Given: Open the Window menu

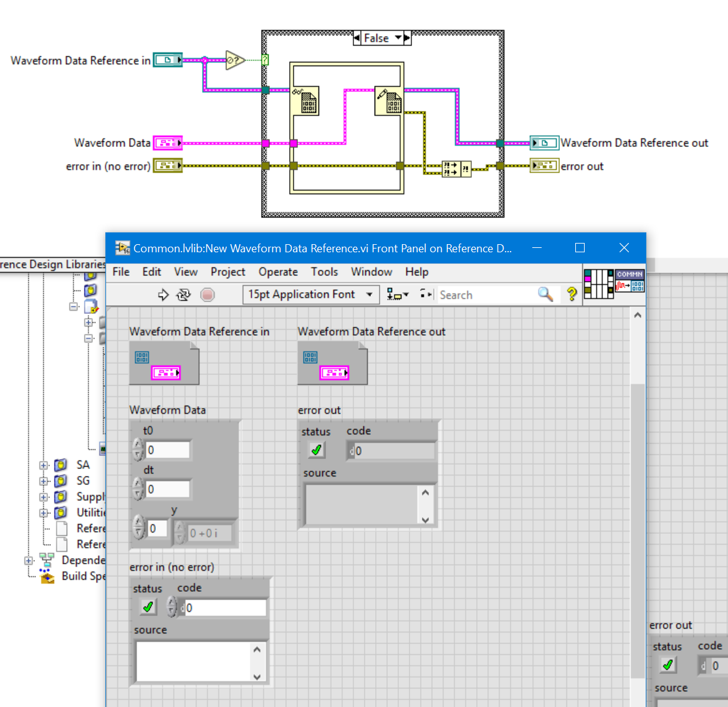Looking at the screenshot, I should point(371,272).
